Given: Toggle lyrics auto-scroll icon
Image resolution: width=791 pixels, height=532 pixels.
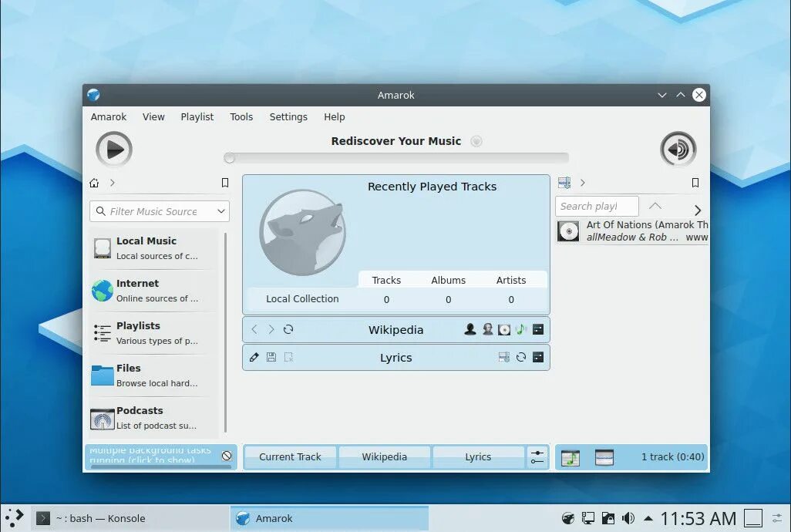Looking at the screenshot, I should pyautogui.click(x=504, y=357).
